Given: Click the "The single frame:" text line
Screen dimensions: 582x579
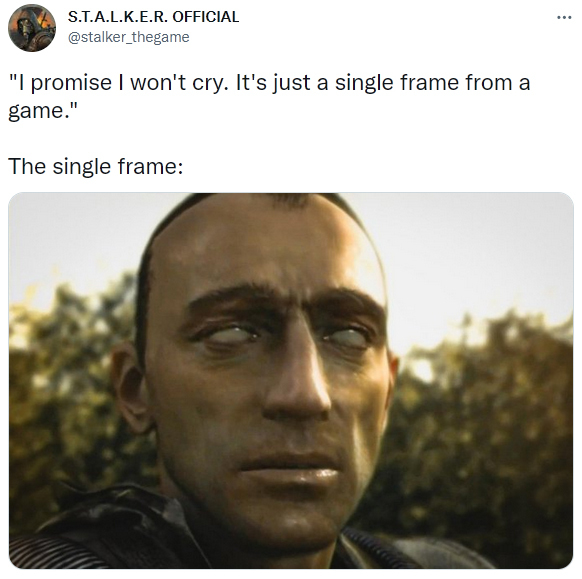Looking at the screenshot, I should click(x=96, y=166).
